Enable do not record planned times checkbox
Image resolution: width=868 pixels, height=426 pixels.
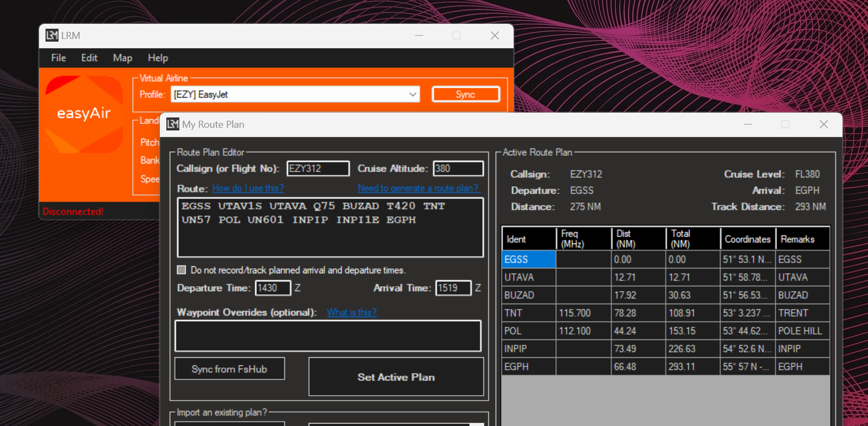click(x=182, y=270)
